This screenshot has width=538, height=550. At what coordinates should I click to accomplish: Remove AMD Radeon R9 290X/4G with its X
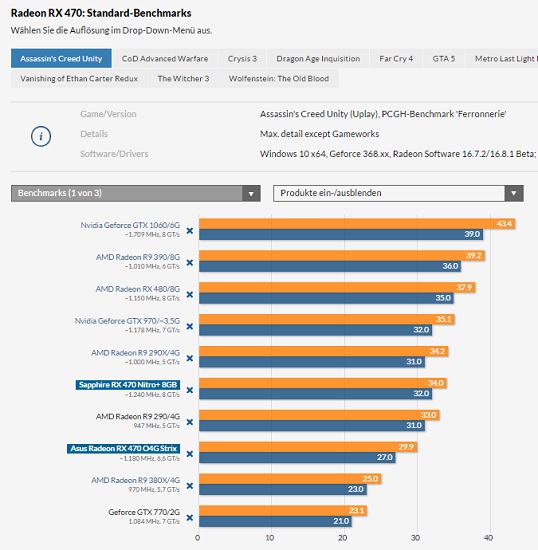[190, 358]
